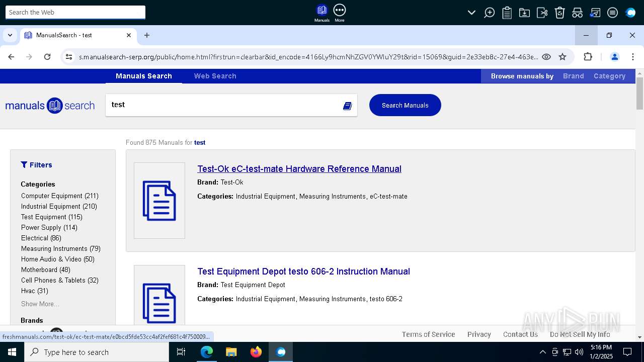
Task: Browse manuals by Category
Action: (x=609, y=76)
